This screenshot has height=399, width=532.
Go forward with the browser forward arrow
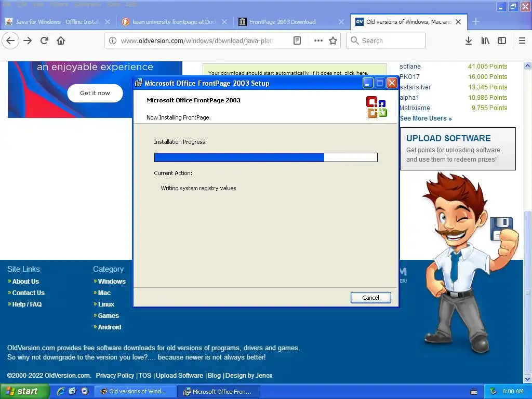coord(28,41)
